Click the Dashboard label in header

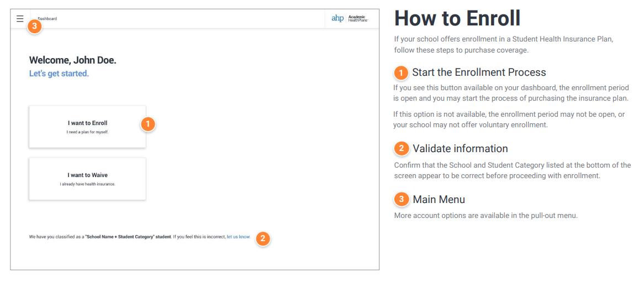tap(47, 18)
